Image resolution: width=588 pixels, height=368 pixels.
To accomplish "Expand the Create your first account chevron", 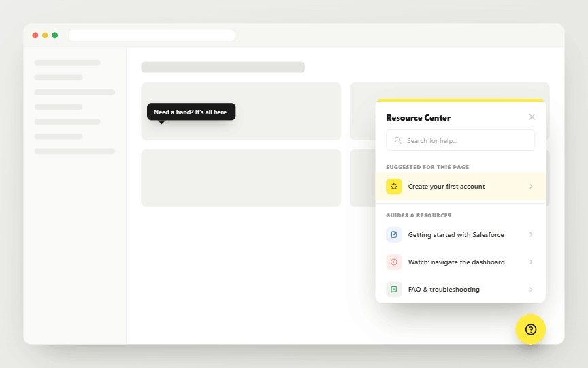I will click(531, 186).
